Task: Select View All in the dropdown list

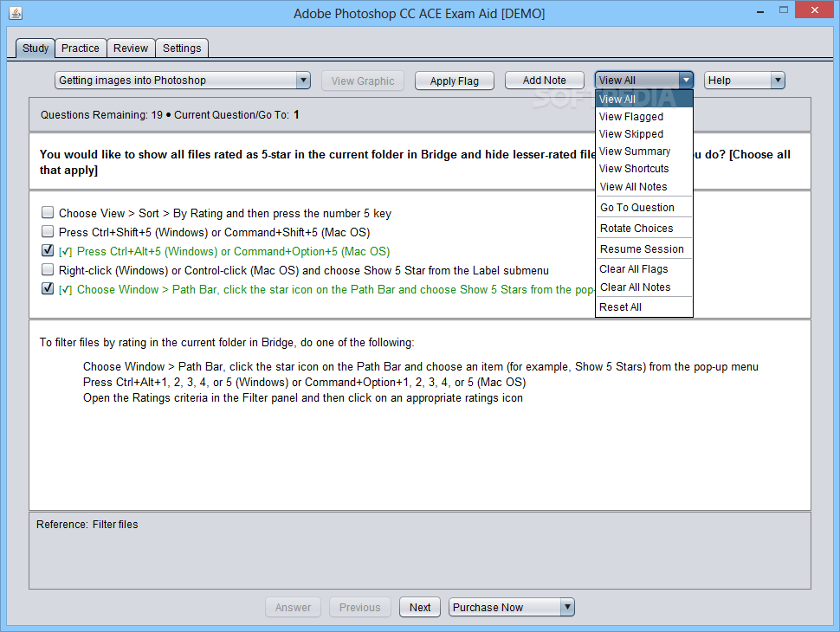Action: pyautogui.click(x=644, y=99)
